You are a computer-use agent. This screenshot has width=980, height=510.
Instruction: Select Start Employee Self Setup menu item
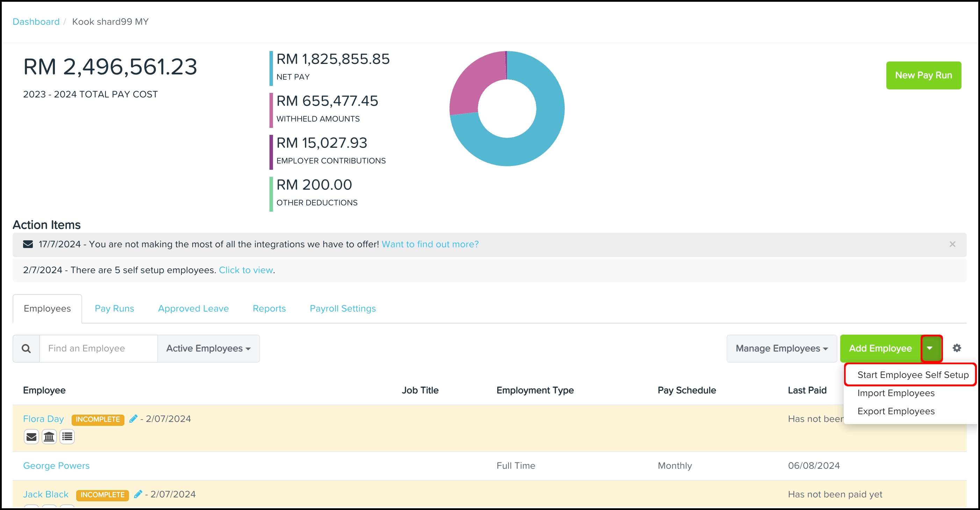[912, 374]
